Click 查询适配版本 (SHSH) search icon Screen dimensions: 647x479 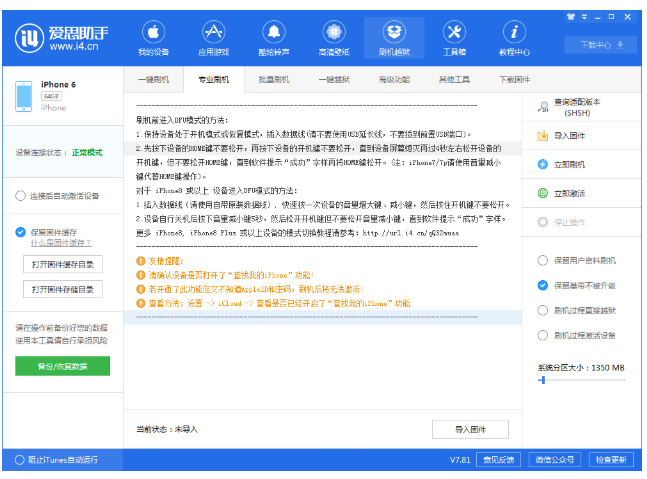(x=543, y=106)
